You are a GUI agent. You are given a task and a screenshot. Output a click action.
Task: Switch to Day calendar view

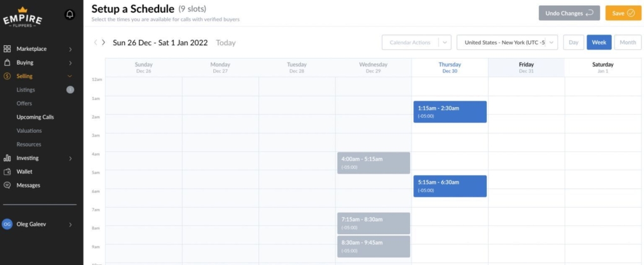pos(573,42)
